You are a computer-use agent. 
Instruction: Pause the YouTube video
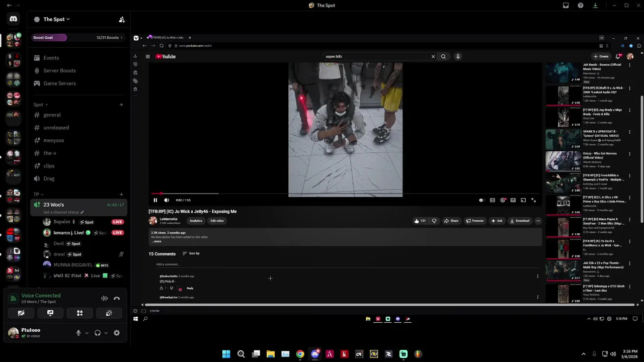155,200
